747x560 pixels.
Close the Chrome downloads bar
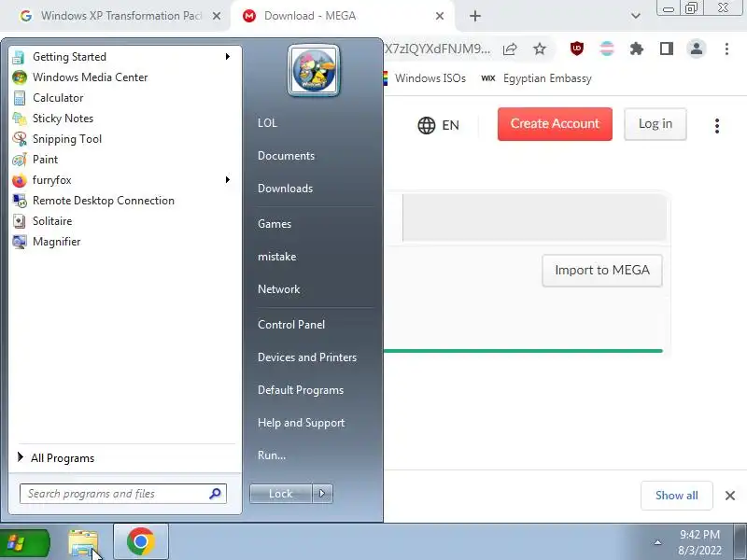(x=730, y=496)
